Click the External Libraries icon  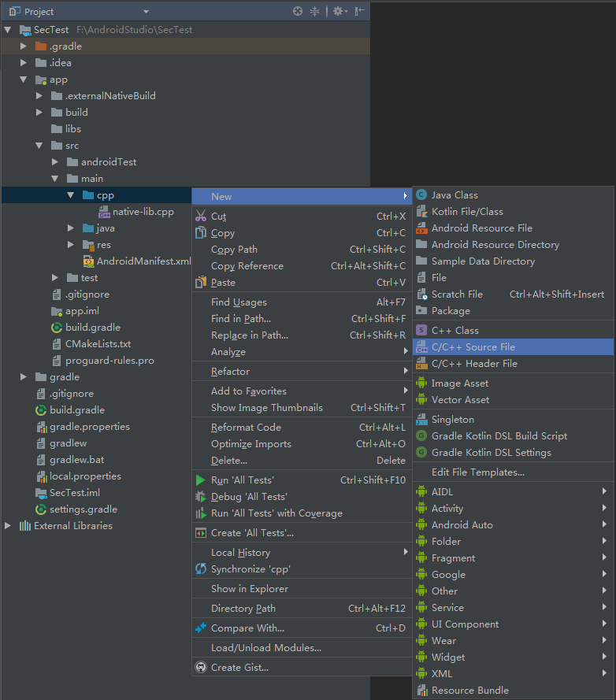[25, 525]
